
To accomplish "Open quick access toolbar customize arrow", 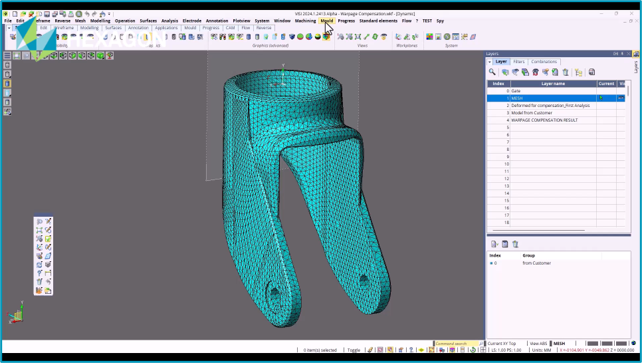I will [109, 14].
